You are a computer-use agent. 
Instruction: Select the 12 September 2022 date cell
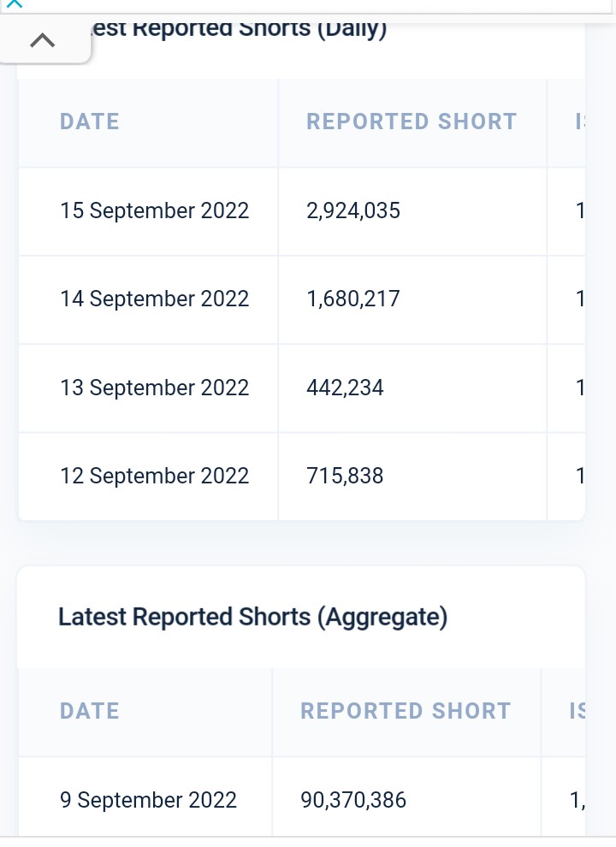tap(155, 476)
